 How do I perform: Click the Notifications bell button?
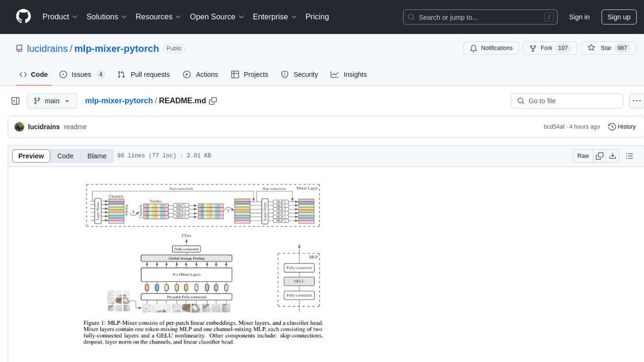pos(491,48)
